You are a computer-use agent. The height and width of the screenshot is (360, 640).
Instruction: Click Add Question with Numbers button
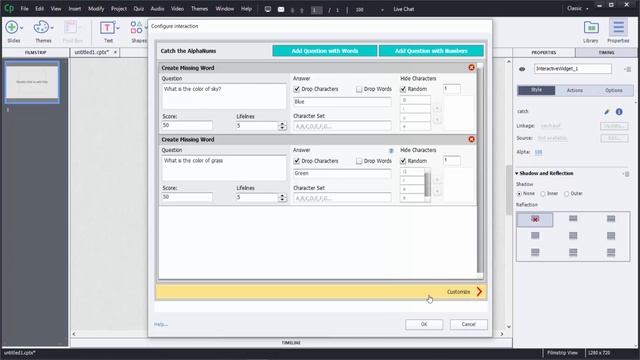[x=431, y=51]
